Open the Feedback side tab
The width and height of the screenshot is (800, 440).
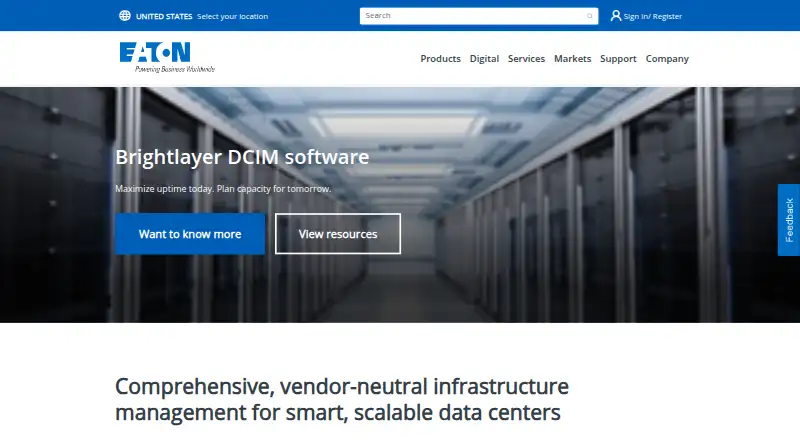coord(789,220)
